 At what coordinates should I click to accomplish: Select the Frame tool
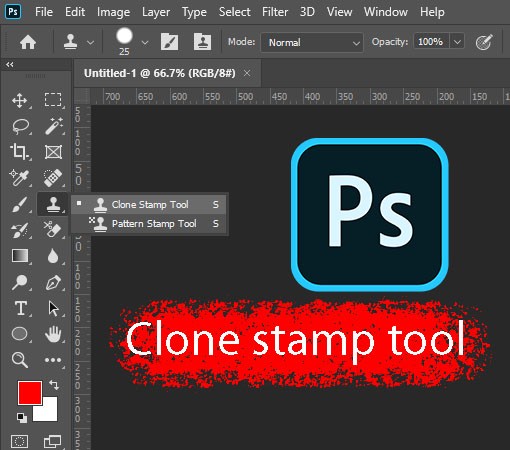pyautogui.click(x=53, y=152)
